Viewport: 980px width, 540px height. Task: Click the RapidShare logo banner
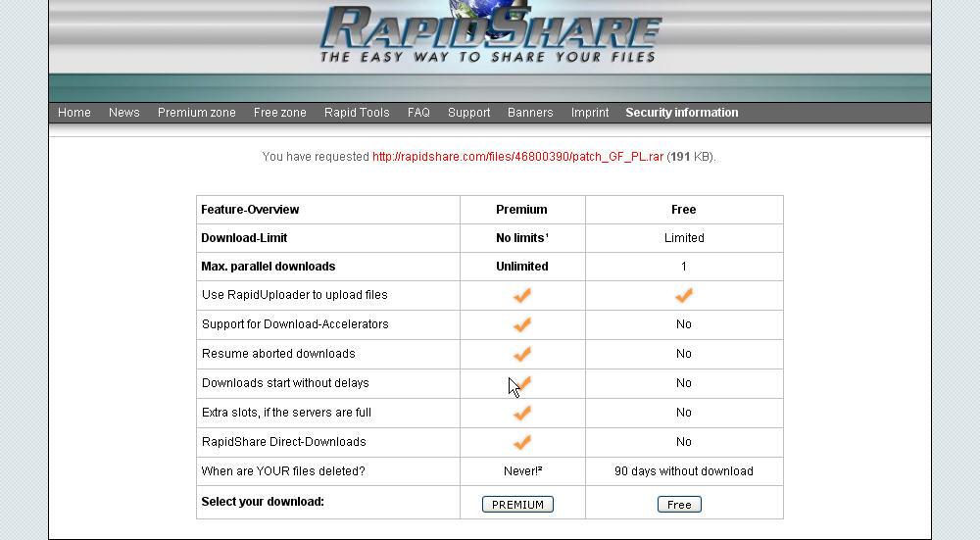490,32
